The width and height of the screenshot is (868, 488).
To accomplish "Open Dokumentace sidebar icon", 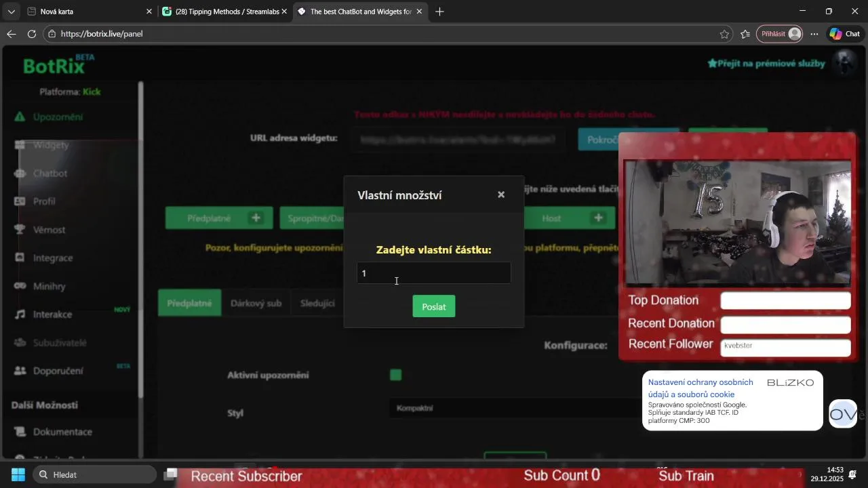I will (20, 432).
